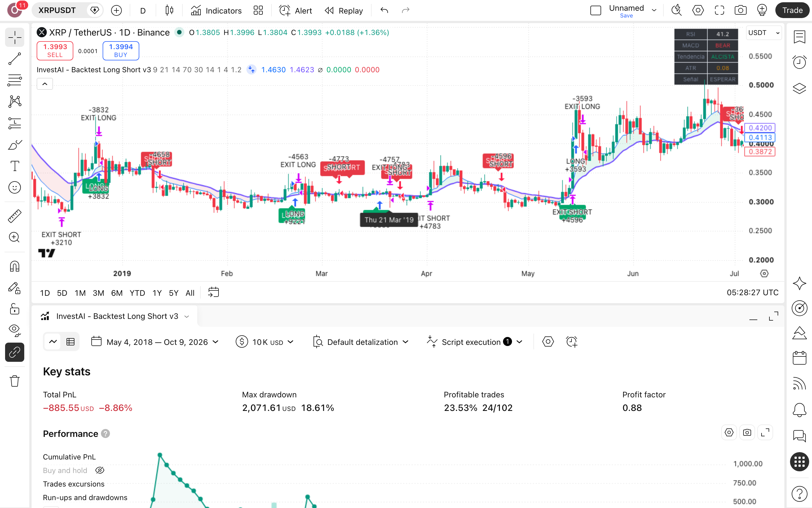
Task: Select the trend line drawing tool
Action: click(14, 59)
